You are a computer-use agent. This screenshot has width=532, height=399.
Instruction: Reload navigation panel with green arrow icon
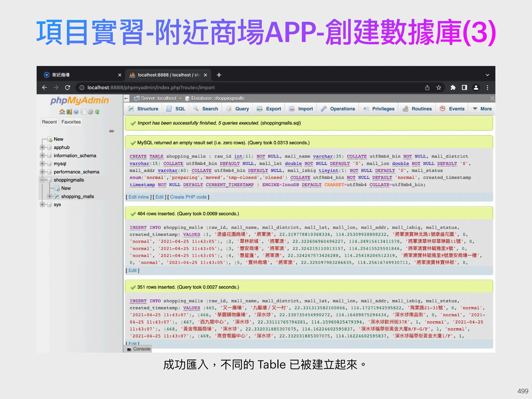click(97, 112)
